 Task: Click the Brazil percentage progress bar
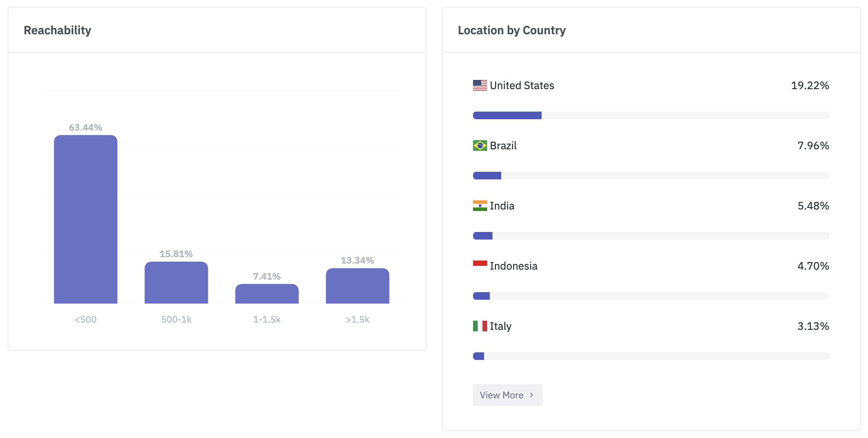pos(651,176)
